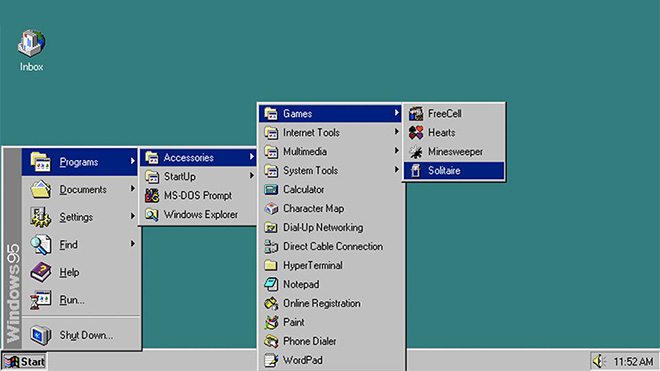Select System Tools menu entry
660x371 pixels.
[x=330, y=171]
